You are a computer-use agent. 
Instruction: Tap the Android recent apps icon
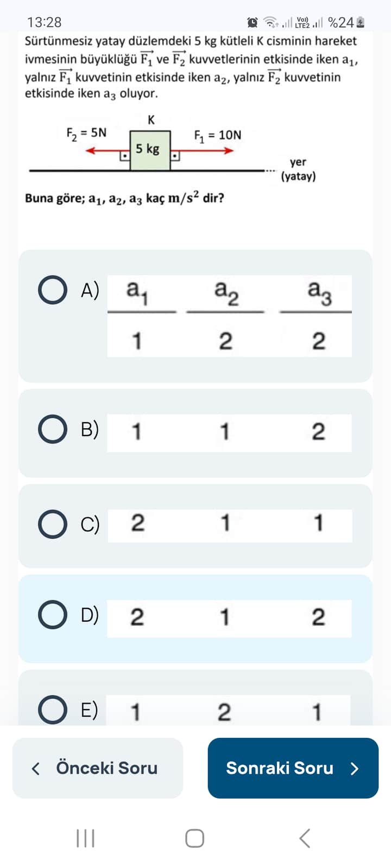[85, 838]
